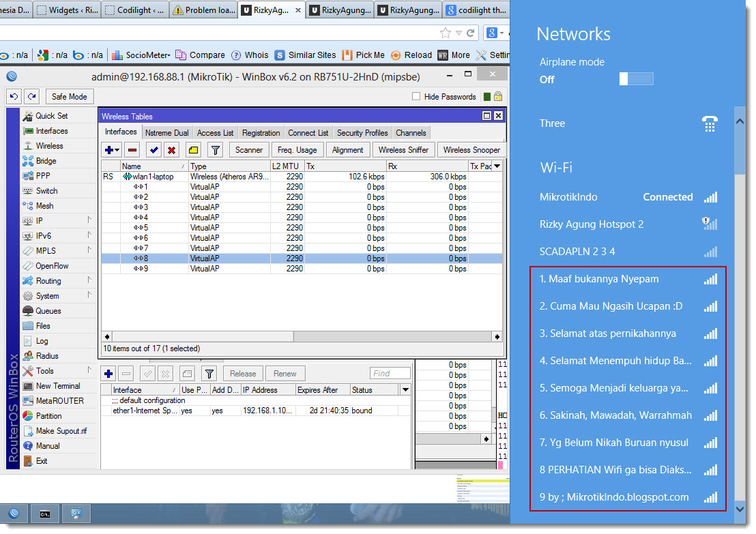
Task: Toggle Airplane mode switch
Action: point(635,78)
